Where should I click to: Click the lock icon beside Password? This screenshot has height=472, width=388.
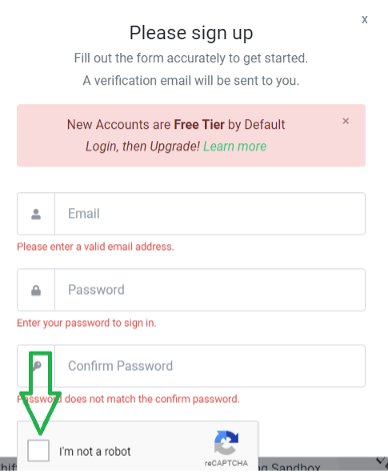click(x=36, y=290)
